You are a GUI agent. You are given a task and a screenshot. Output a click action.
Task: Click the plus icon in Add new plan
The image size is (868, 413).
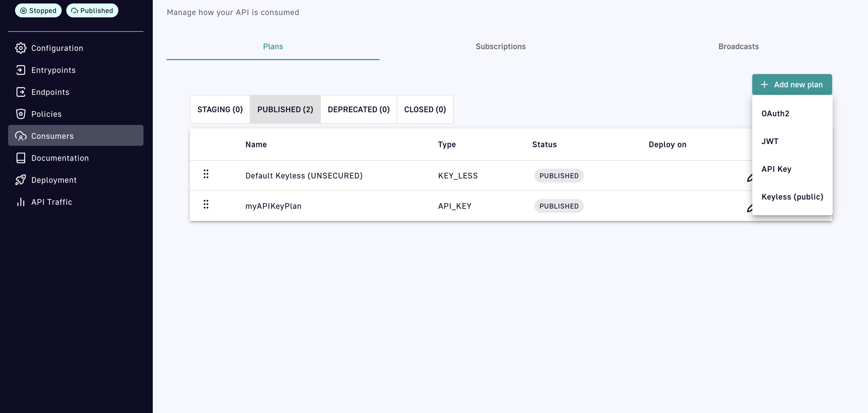pos(764,85)
